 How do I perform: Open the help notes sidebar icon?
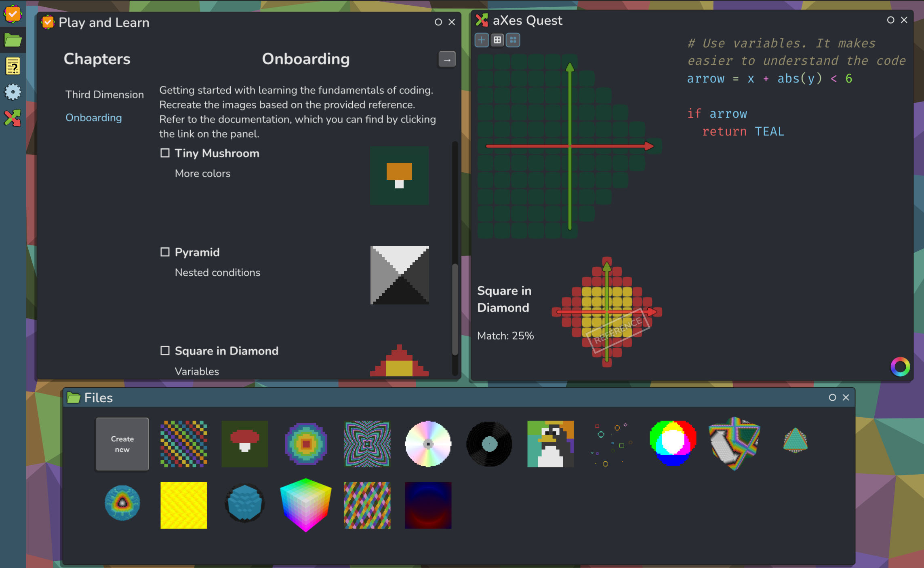(x=13, y=66)
